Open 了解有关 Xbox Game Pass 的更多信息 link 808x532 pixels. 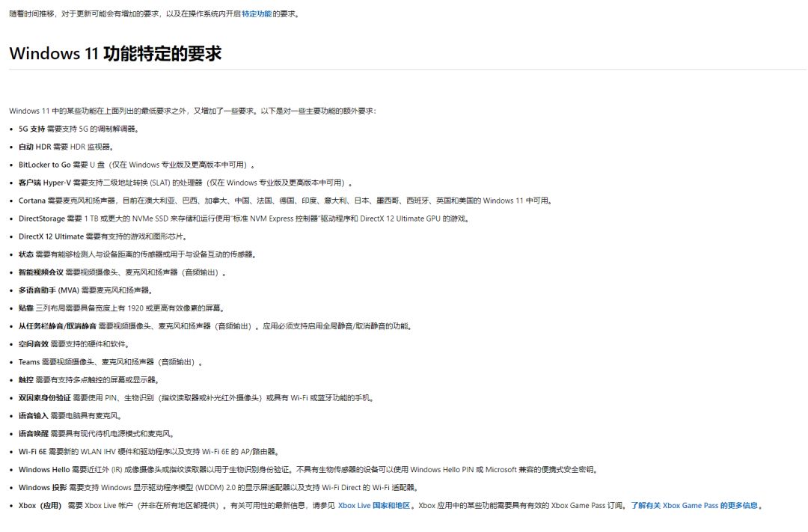pyautogui.click(x=694, y=506)
